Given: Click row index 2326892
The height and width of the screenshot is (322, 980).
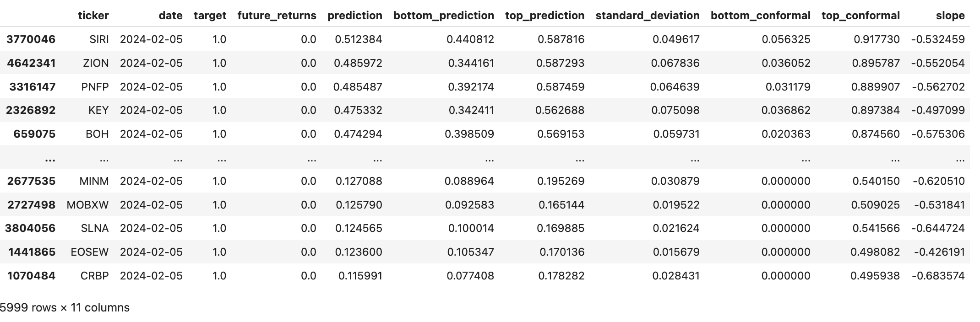Looking at the screenshot, I should 31,110.
